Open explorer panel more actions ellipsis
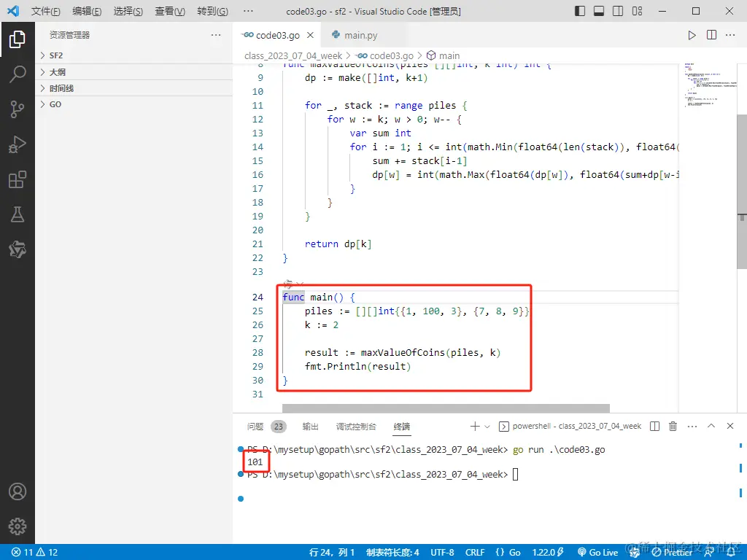This screenshot has width=747, height=560. pyautogui.click(x=216, y=35)
